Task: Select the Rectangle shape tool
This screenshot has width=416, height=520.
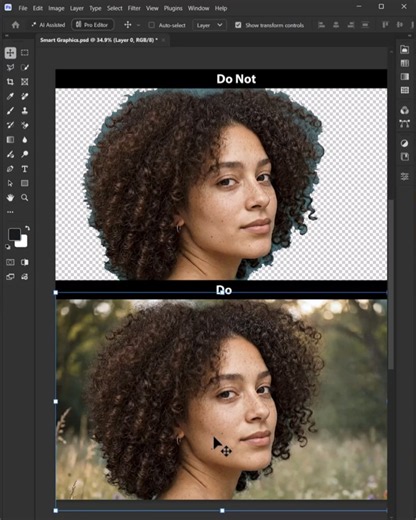Action: 25,183
